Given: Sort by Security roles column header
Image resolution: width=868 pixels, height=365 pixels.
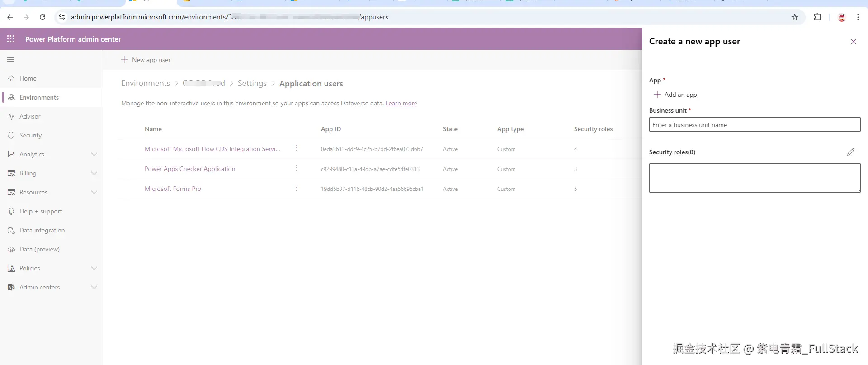Looking at the screenshot, I should coord(594,129).
